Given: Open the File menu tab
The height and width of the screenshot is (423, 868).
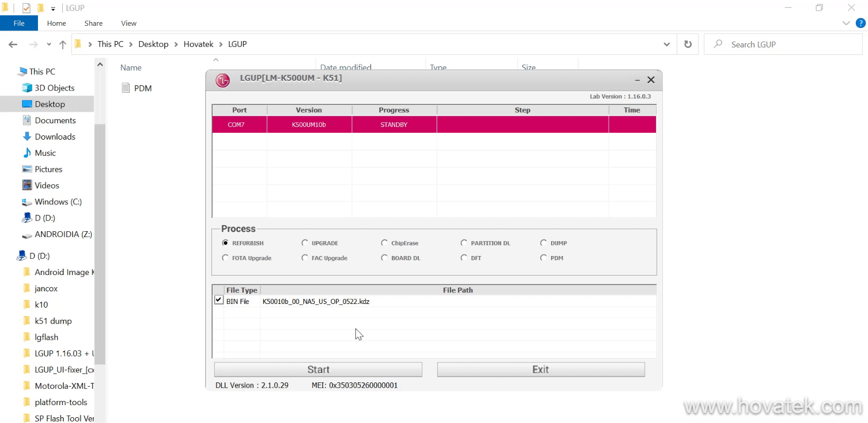Looking at the screenshot, I should [x=19, y=23].
